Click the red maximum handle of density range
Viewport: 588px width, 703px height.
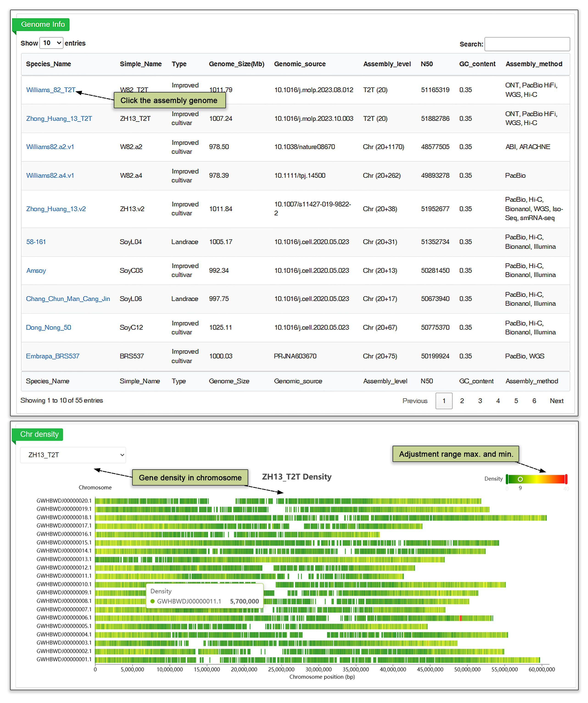pyautogui.click(x=566, y=479)
